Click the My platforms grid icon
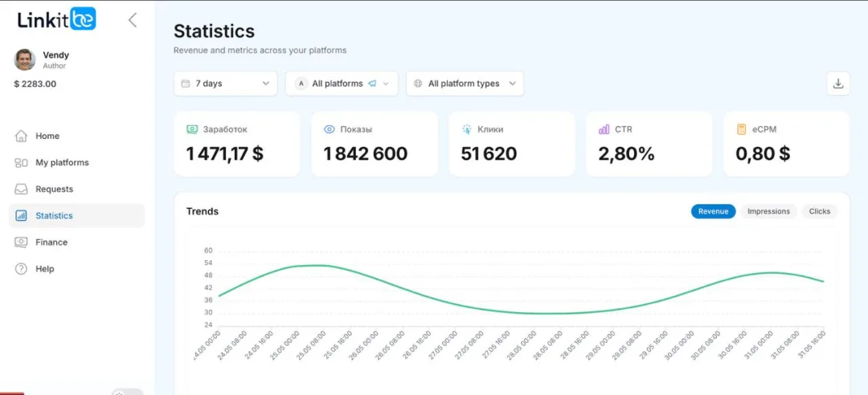Image resolution: width=868 pixels, height=395 pixels. tap(21, 163)
